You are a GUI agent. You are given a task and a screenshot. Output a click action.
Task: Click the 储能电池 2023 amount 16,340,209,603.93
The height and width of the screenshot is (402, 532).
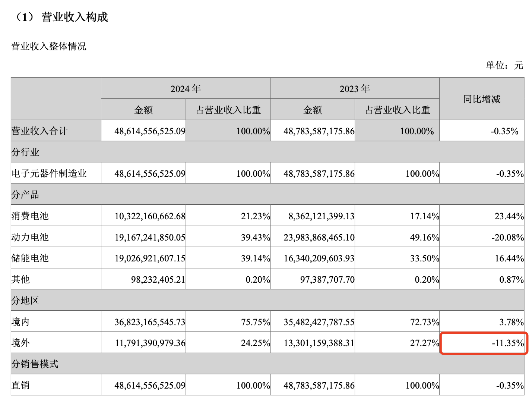[x=319, y=258]
